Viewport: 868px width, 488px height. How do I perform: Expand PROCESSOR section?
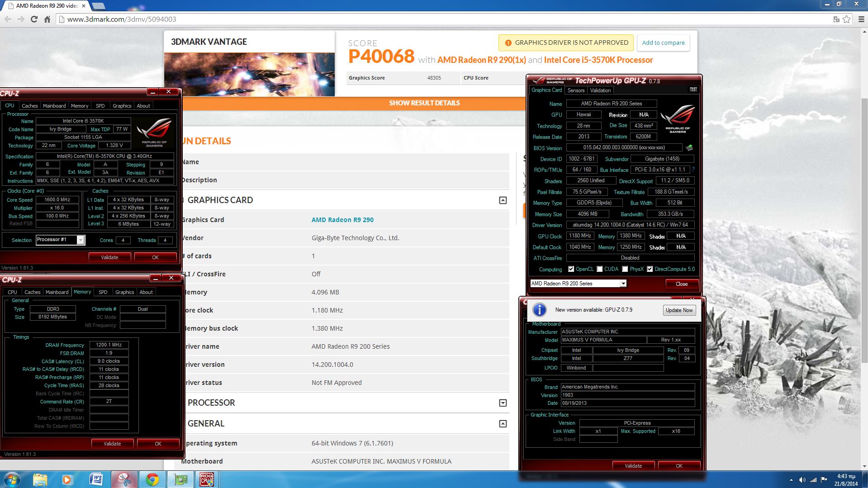(503, 403)
